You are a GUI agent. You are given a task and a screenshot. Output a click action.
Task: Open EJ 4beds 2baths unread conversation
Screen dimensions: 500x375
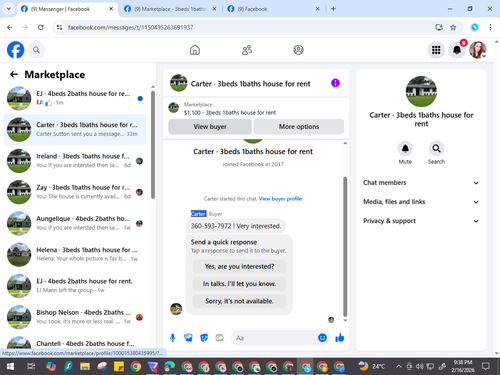(x=75, y=98)
